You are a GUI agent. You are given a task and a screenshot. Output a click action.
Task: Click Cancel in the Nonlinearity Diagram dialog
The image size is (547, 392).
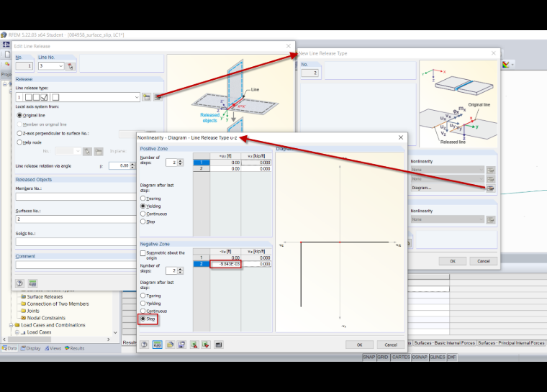pyautogui.click(x=391, y=345)
